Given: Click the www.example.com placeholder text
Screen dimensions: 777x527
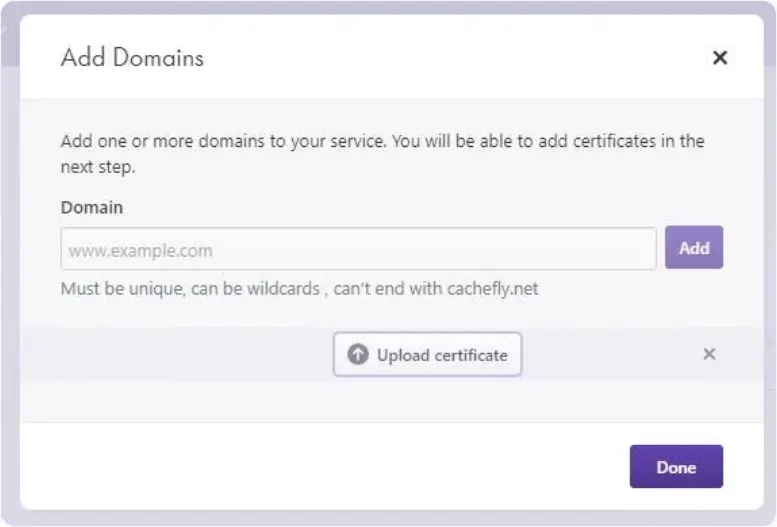Looking at the screenshot, I should [127, 250].
